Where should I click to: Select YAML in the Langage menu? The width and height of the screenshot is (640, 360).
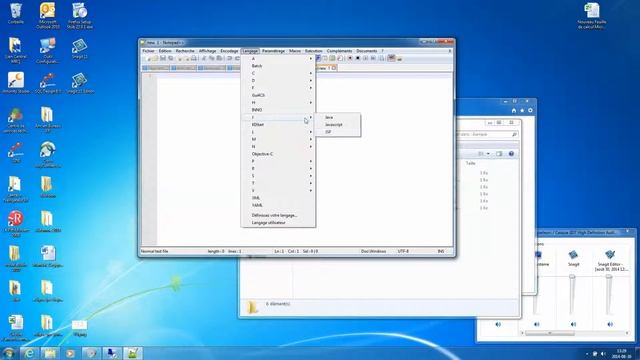pos(278,205)
